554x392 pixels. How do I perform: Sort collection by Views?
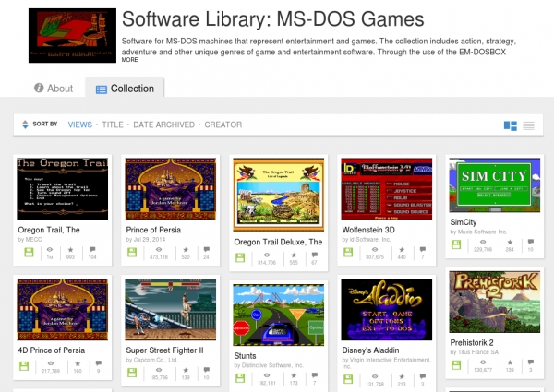tap(79, 125)
